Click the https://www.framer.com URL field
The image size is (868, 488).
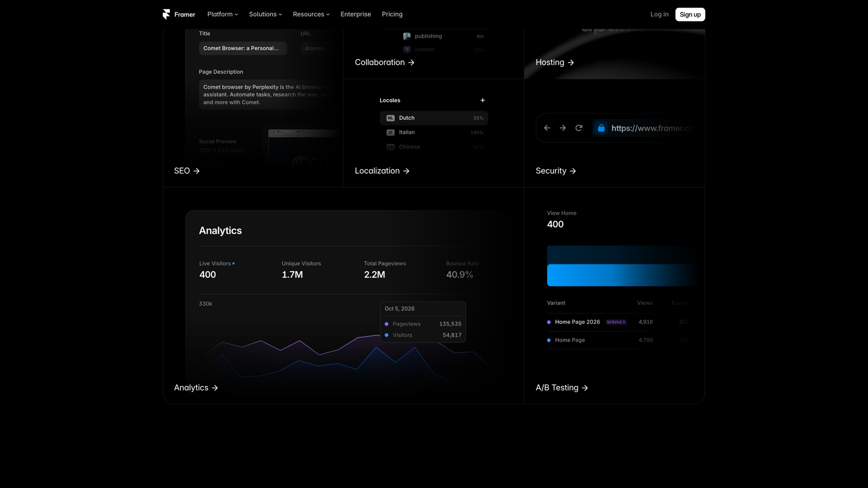(x=644, y=128)
